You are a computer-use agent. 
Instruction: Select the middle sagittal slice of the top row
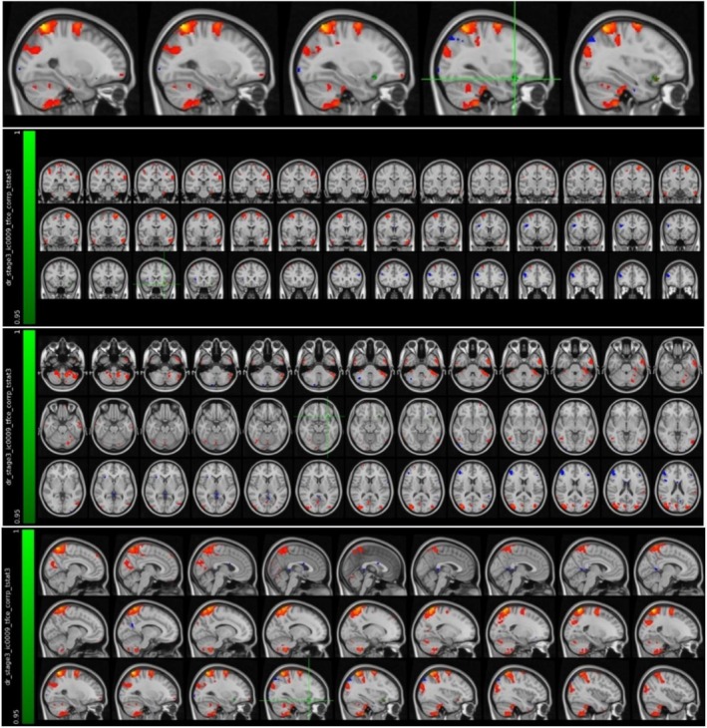[x=351, y=61]
